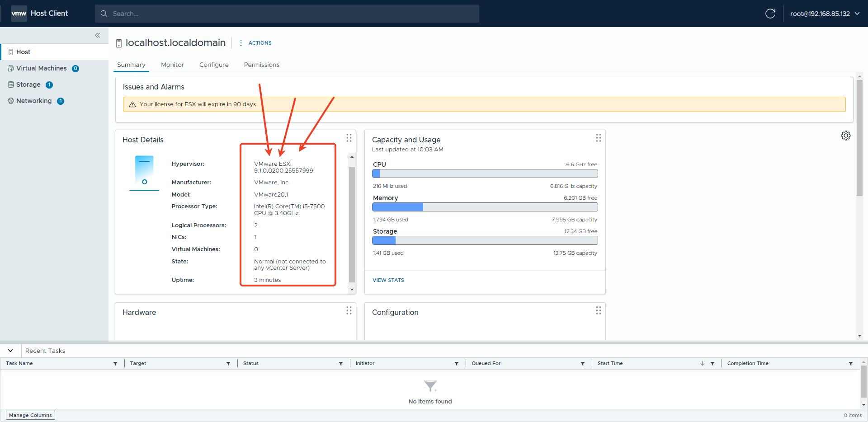Click the Actions three-dot icon

pos(241,43)
